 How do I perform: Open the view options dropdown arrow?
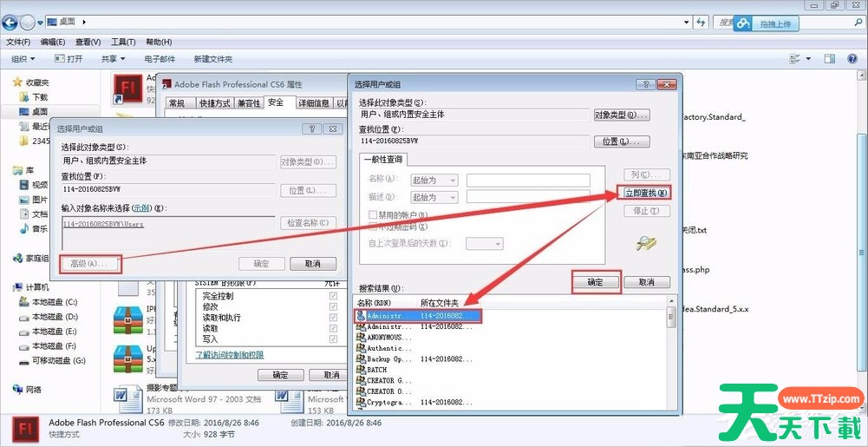tap(809, 58)
